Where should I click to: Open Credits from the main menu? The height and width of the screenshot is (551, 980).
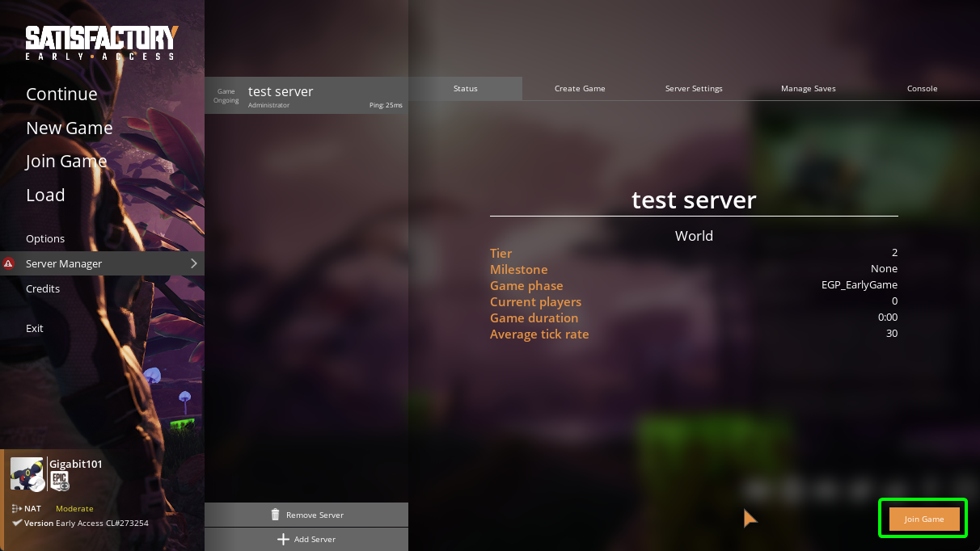pyautogui.click(x=43, y=288)
